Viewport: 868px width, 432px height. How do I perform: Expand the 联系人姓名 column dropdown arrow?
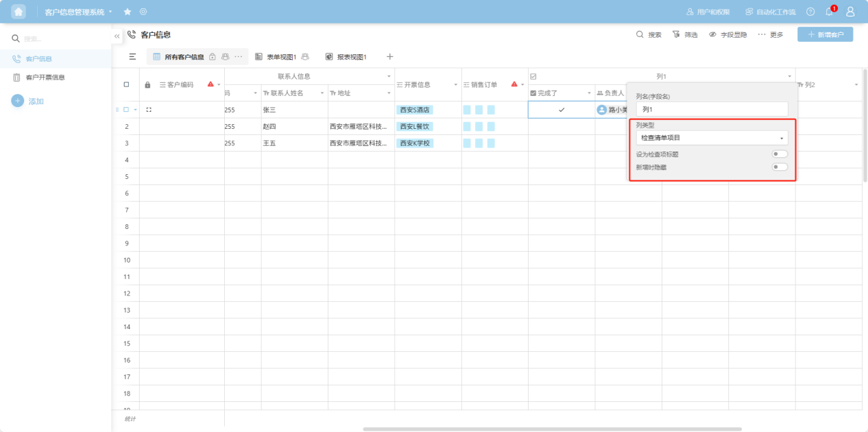tap(322, 93)
